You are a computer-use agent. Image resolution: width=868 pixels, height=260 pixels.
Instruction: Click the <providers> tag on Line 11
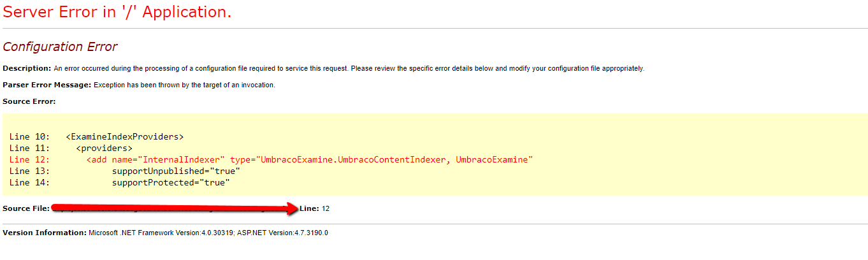(104, 148)
